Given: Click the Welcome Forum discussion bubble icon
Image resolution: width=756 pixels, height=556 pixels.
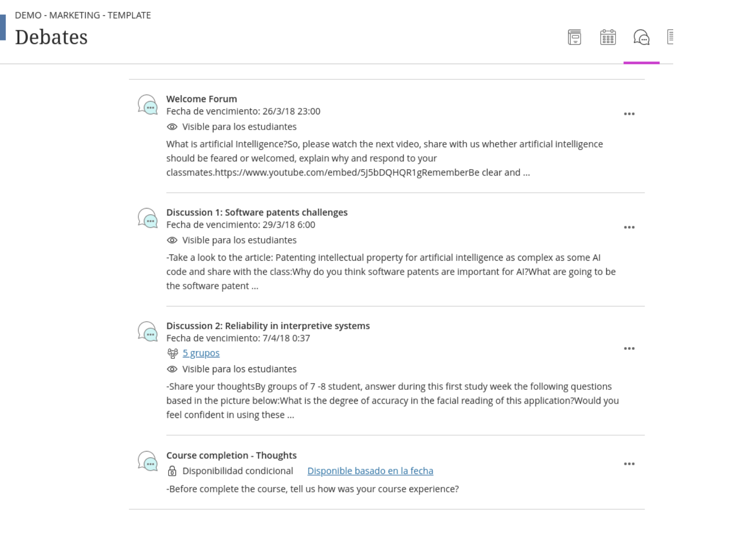Looking at the screenshot, I should point(148,104).
